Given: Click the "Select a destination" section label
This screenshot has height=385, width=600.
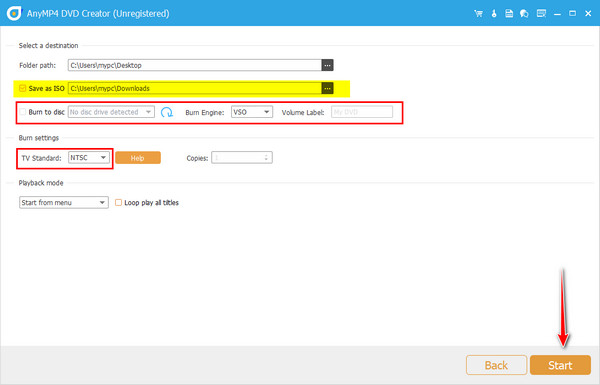Looking at the screenshot, I should (x=49, y=46).
